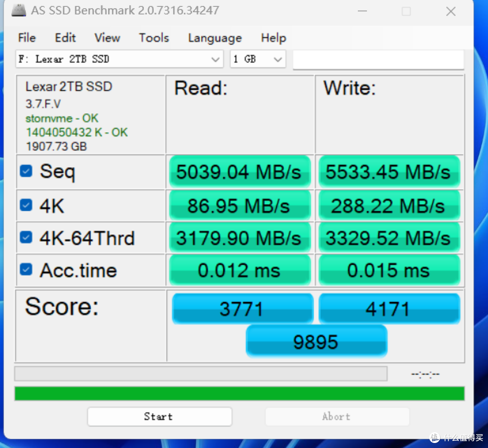
Task: Open the Help menu
Action: pyautogui.click(x=273, y=38)
